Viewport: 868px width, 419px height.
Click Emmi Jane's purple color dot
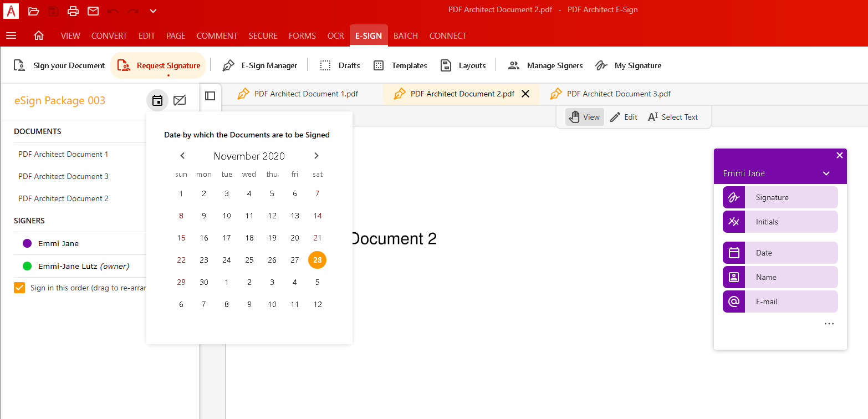coord(27,243)
